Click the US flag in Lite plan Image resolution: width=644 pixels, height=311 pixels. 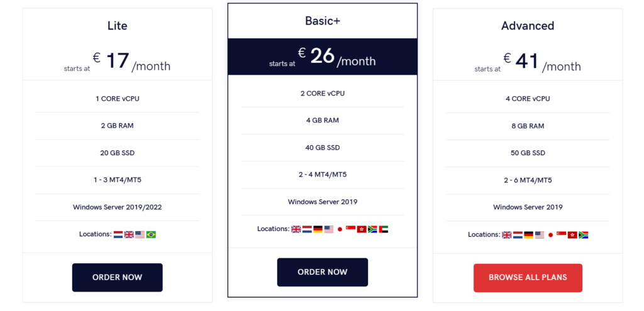[x=140, y=234]
